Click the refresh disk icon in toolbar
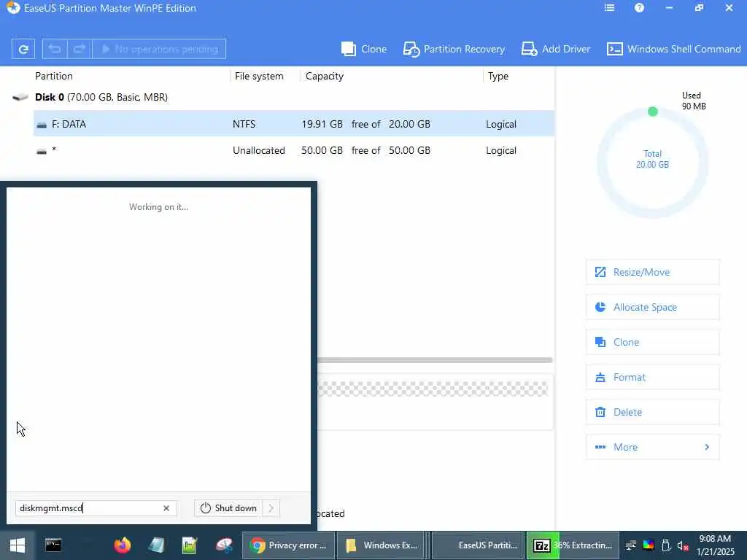The height and width of the screenshot is (560, 747). [23, 49]
